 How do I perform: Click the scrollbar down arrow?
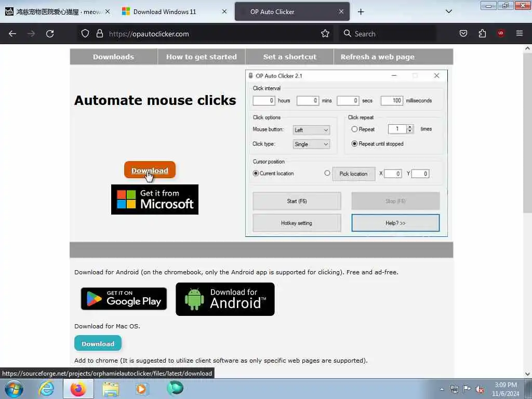point(527,374)
